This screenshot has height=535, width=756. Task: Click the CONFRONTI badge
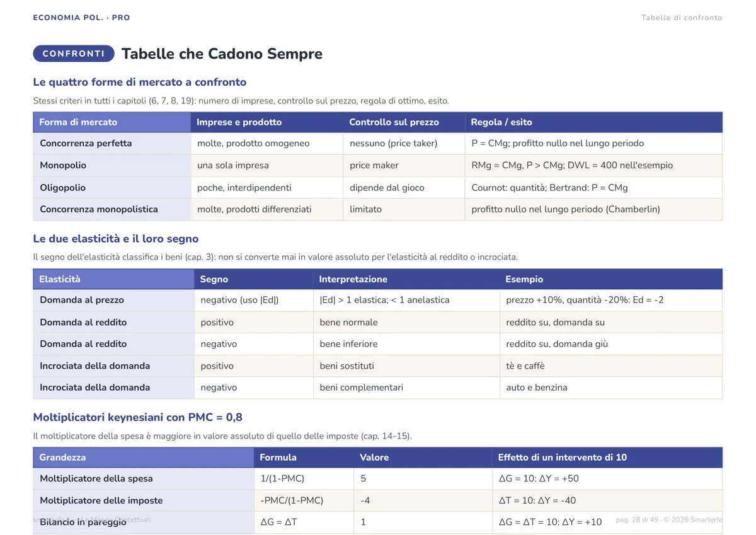[74, 54]
